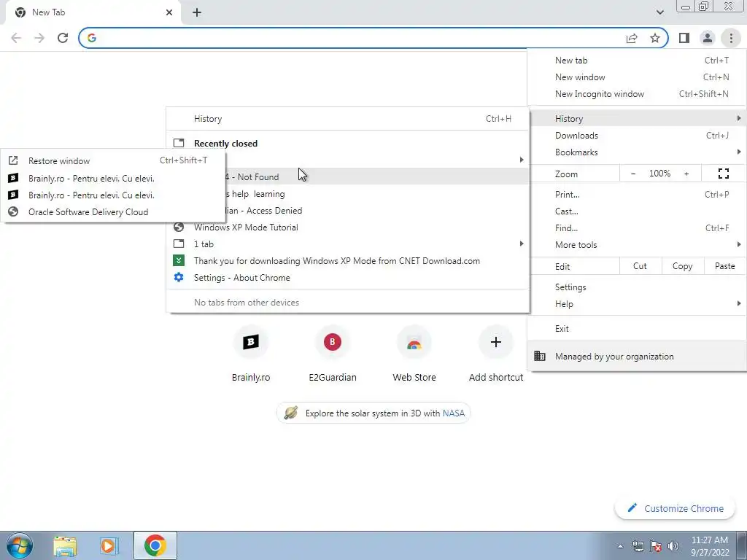Click the share page icon in address bar

(632, 38)
